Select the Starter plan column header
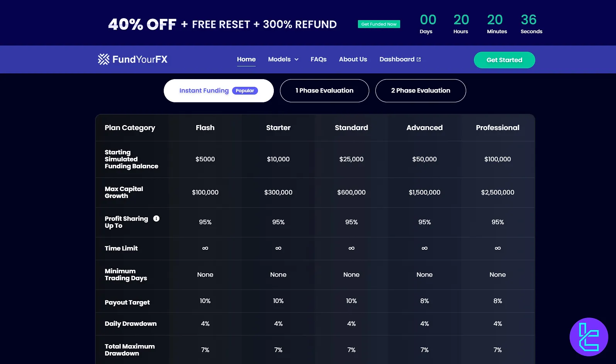616x364 pixels. click(x=278, y=128)
